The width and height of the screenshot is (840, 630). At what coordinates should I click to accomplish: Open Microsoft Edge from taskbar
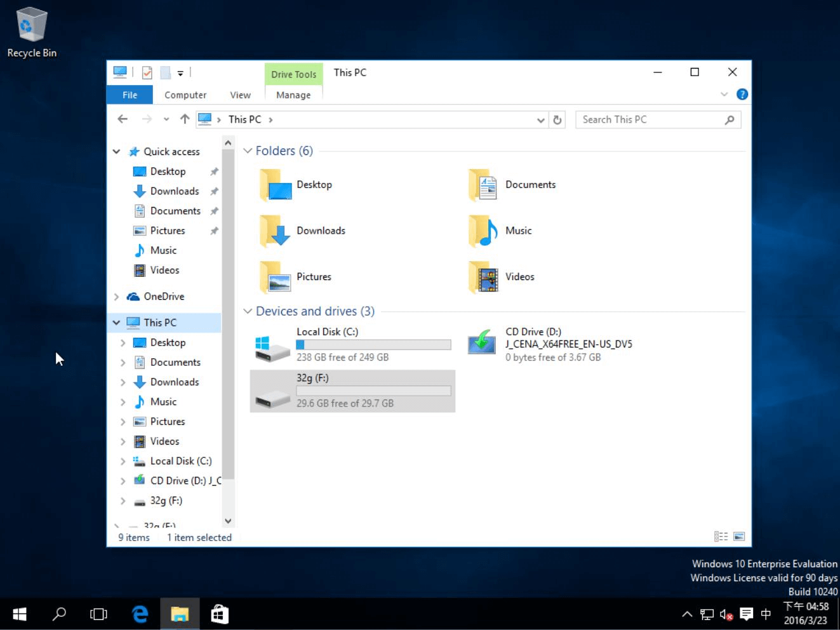pos(140,614)
